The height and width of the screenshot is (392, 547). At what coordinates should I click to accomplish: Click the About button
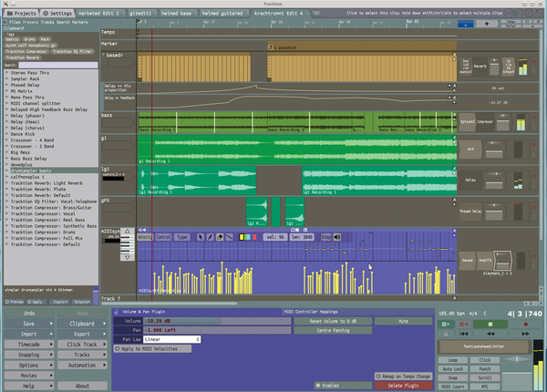tap(82, 386)
